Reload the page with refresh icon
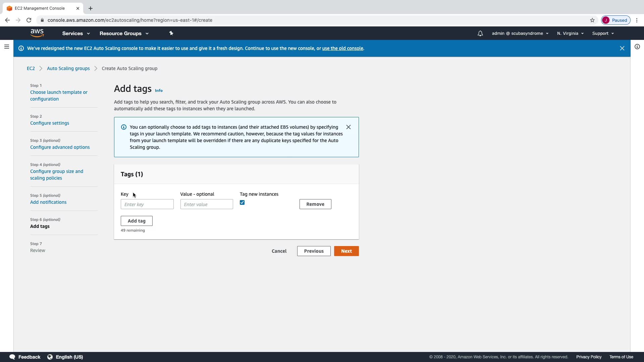This screenshot has width=644, height=362. [29, 20]
